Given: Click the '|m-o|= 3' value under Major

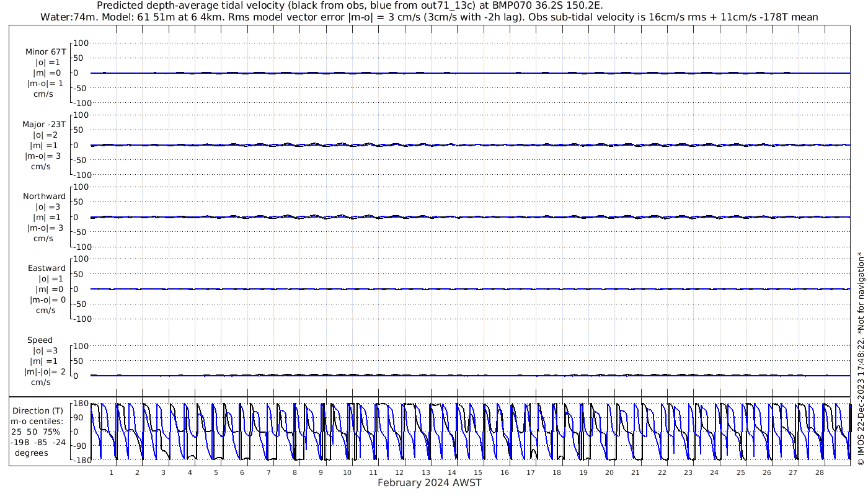Looking at the screenshot, I should [45, 156].
